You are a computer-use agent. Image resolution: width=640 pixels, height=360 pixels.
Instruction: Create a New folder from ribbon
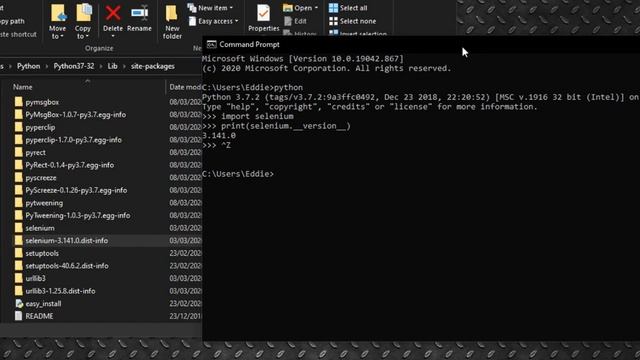pos(172,22)
